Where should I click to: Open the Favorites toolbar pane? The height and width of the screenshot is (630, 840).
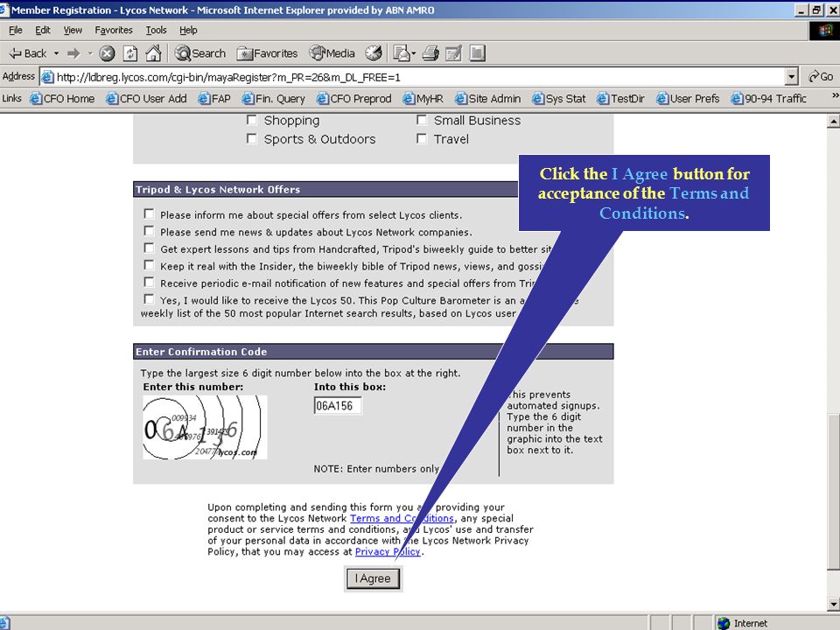268,53
